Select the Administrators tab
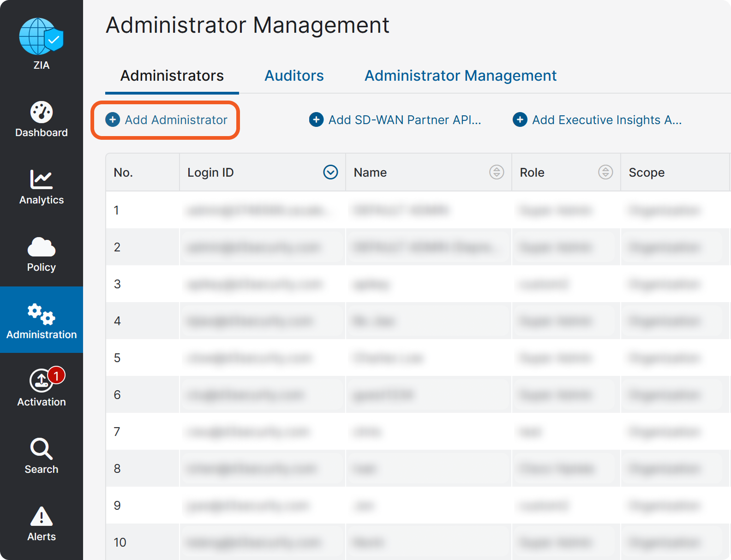The height and width of the screenshot is (560, 731). pyautogui.click(x=172, y=76)
